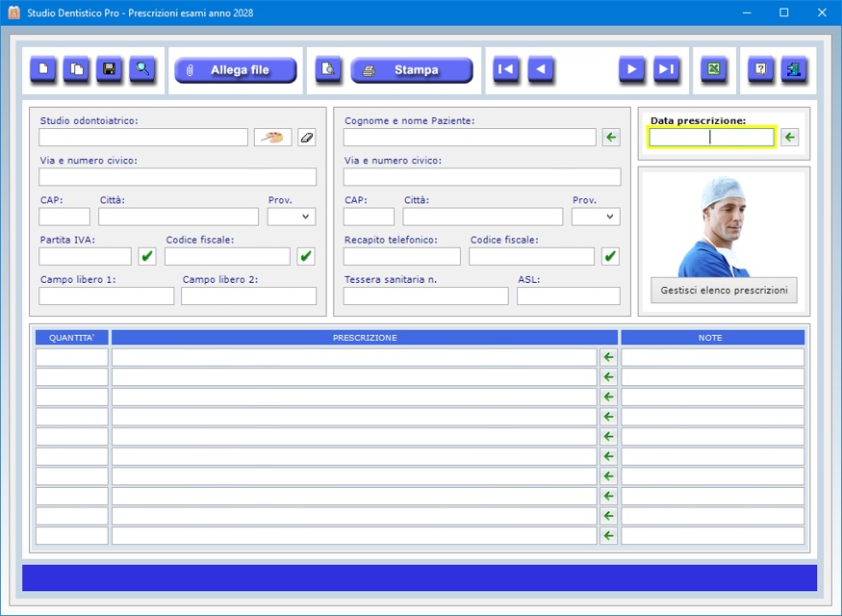Click the patient's Codice fiscale field

point(531,256)
